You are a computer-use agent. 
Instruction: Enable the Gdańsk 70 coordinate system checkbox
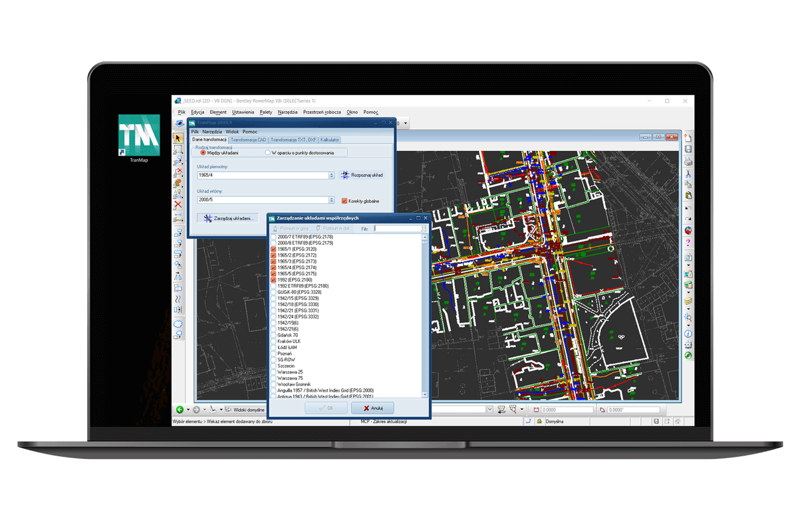coord(273,335)
